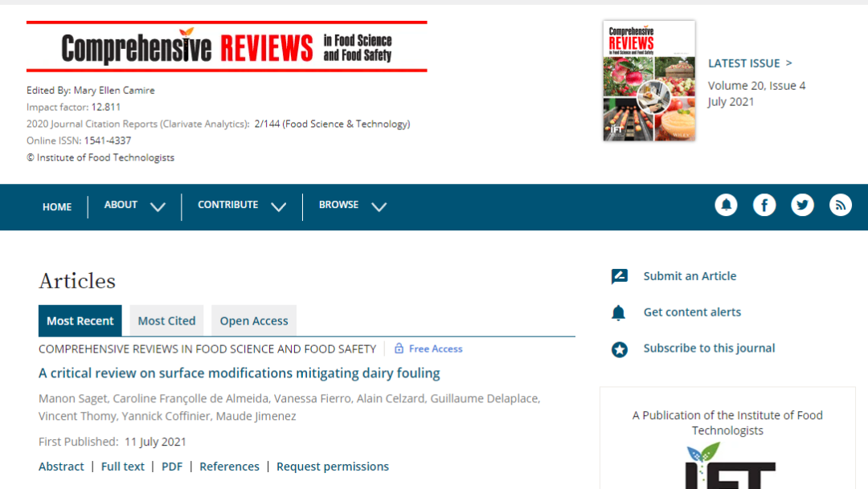Open the Browse menu item

point(339,205)
